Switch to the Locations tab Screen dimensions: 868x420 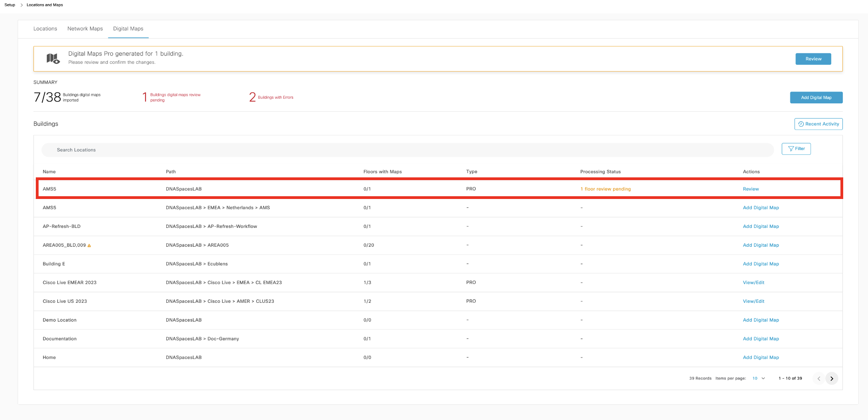[x=45, y=28]
